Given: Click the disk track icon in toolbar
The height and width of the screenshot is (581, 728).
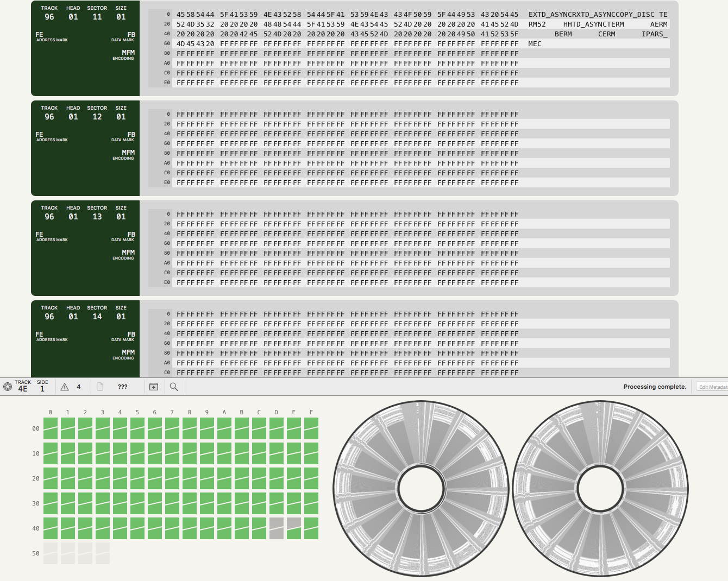Looking at the screenshot, I should pyautogui.click(x=8, y=387).
